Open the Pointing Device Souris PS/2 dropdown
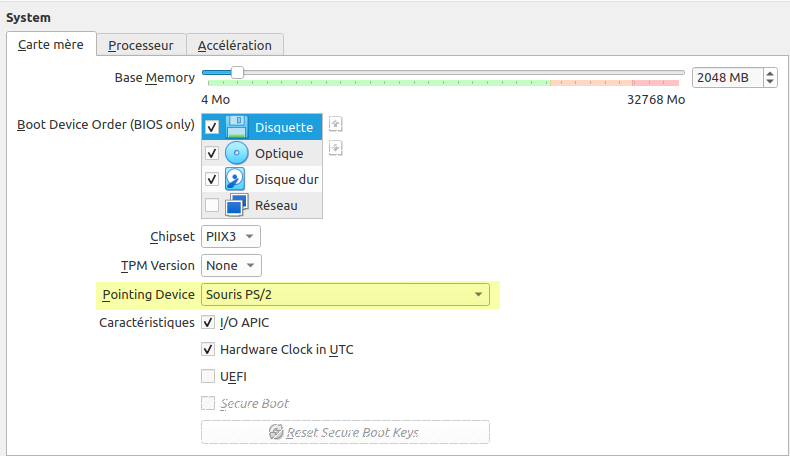The width and height of the screenshot is (790, 456). pos(346,295)
